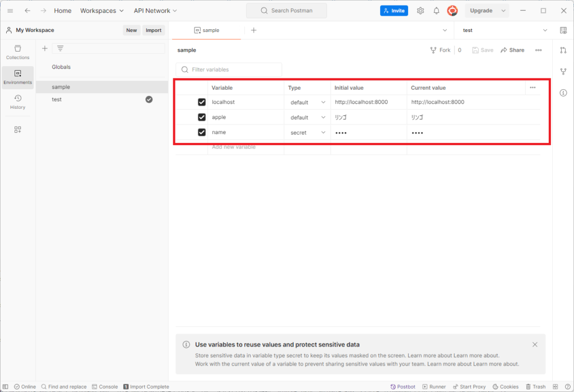Open the configure workspace sidebar icon

click(17, 130)
